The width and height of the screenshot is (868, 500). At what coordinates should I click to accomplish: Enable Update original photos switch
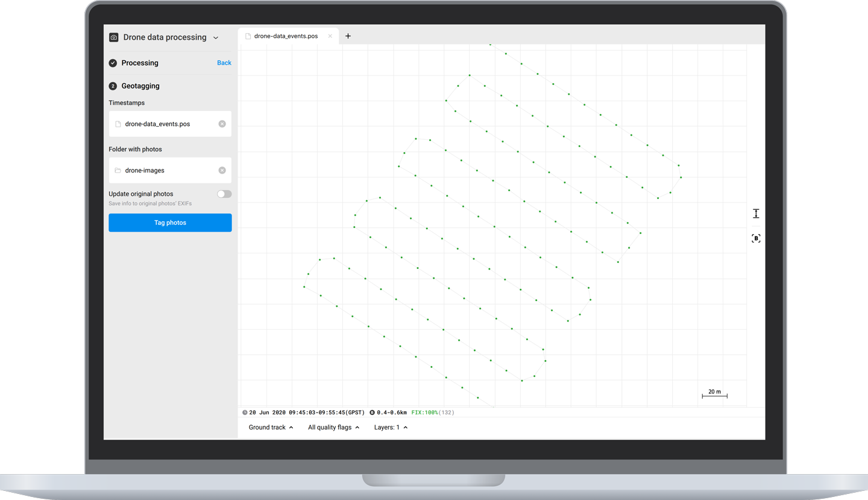pos(224,194)
